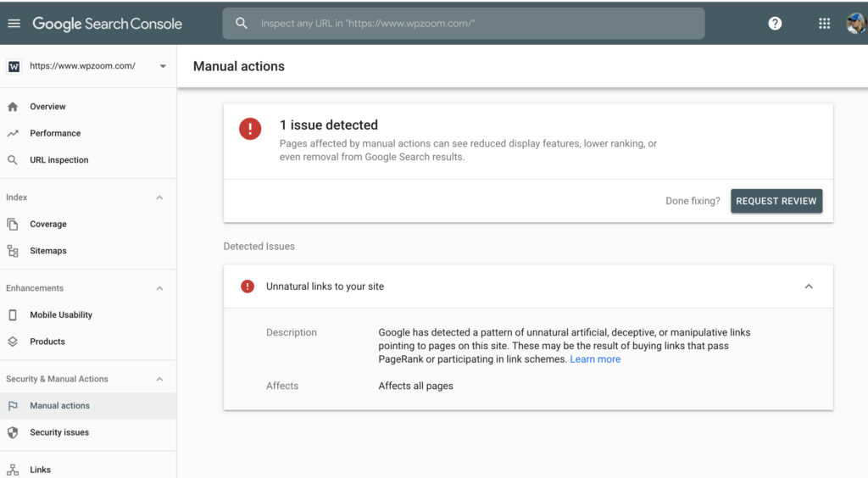
Task: Click the red alert icon beside 1 issue detected
Action: point(250,128)
